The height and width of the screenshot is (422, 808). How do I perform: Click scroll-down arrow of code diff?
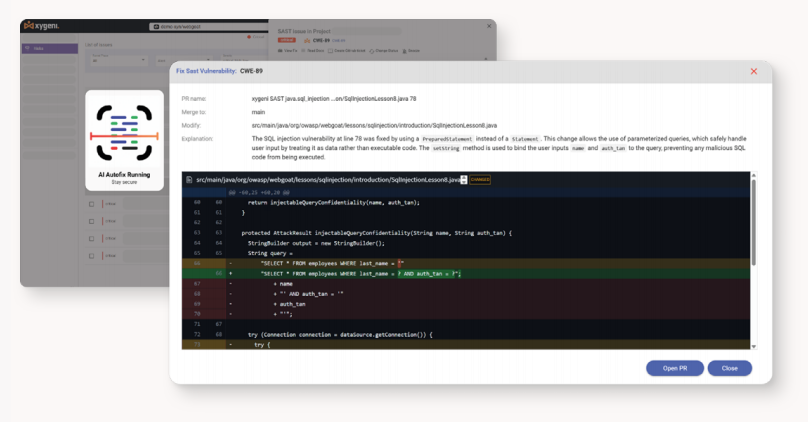click(x=754, y=345)
